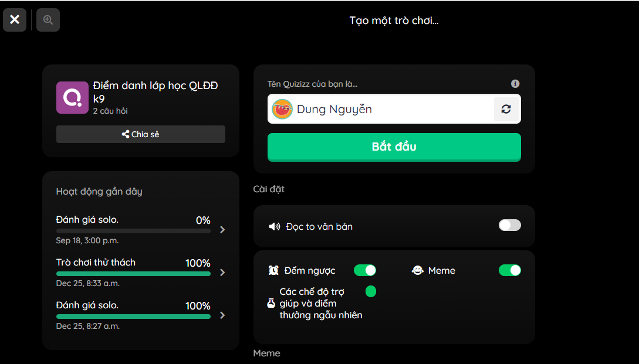
Task: Click Trò chơi thử thách progress bar
Action: [133, 274]
